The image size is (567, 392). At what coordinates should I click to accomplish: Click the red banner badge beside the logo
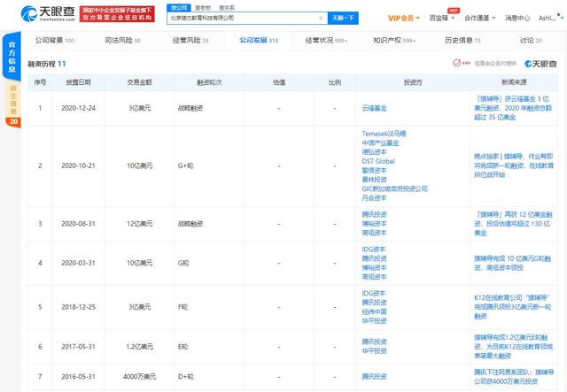(x=117, y=14)
